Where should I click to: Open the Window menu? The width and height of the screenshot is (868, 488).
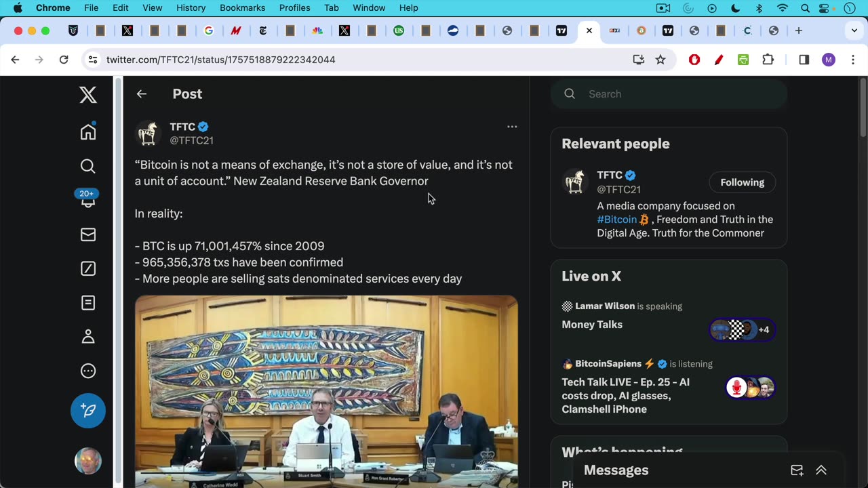coord(369,8)
